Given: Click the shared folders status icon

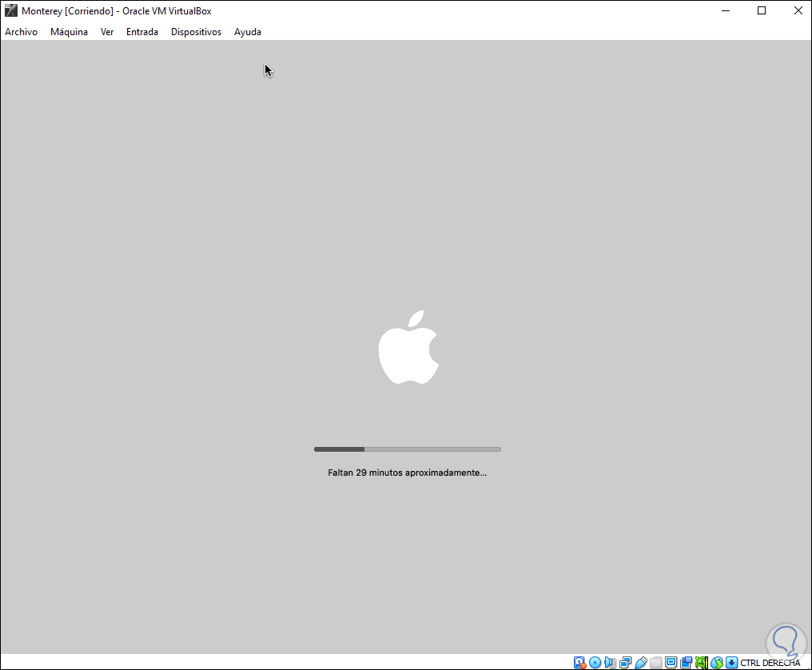Looking at the screenshot, I should pyautogui.click(x=655, y=662).
